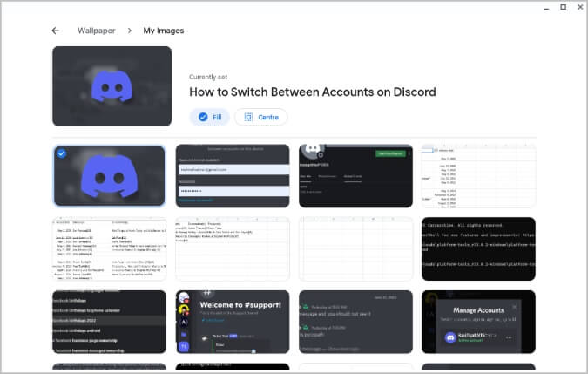Open the Wallpaper breadcrumb
Viewport: 588px width, 374px height.
coord(97,31)
